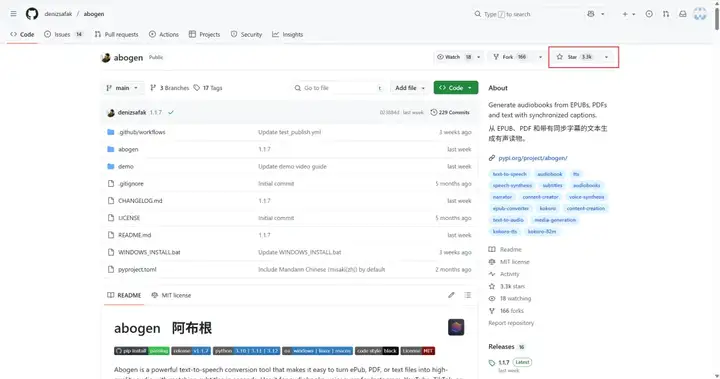This screenshot has width=720, height=379.
Task: Expand the Add file dropdown
Action: pyautogui.click(x=410, y=88)
